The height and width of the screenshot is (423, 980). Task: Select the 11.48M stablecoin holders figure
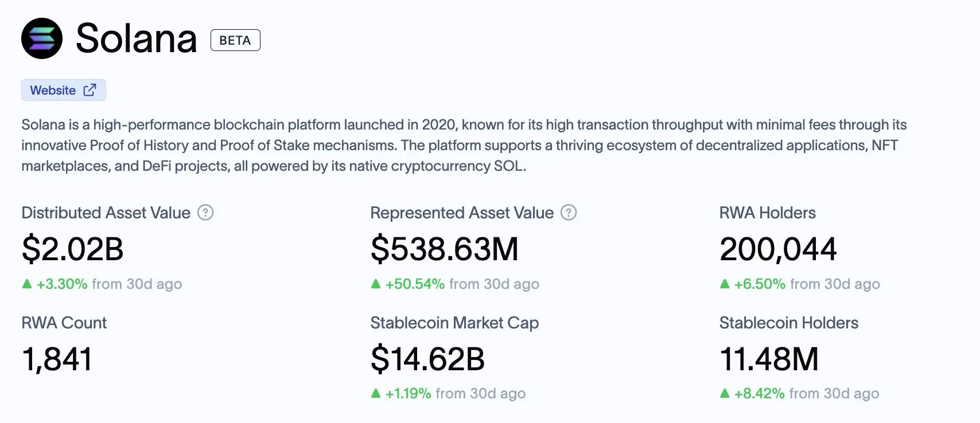click(769, 359)
